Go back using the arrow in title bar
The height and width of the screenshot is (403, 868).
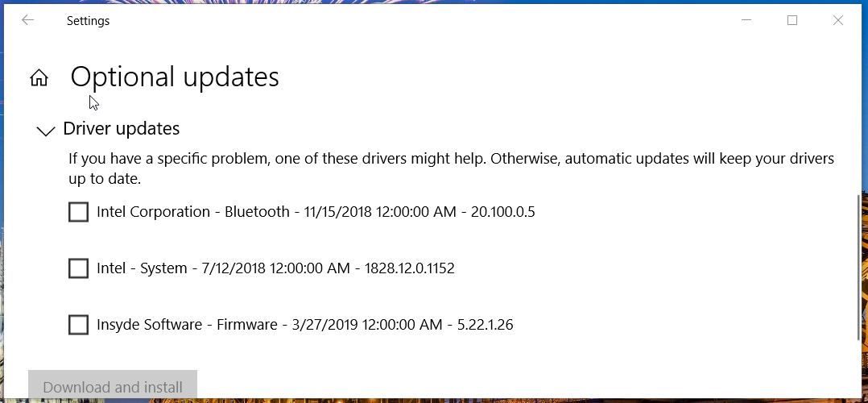click(27, 20)
